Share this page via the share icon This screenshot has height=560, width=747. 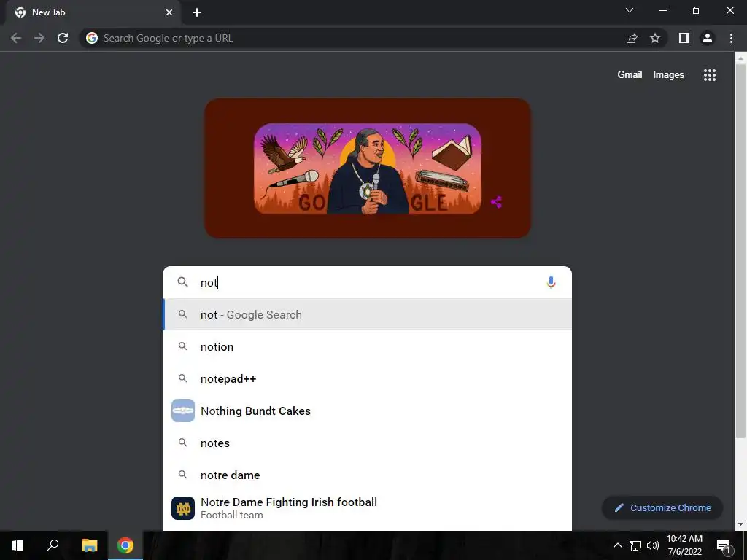[x=632, y=38]
